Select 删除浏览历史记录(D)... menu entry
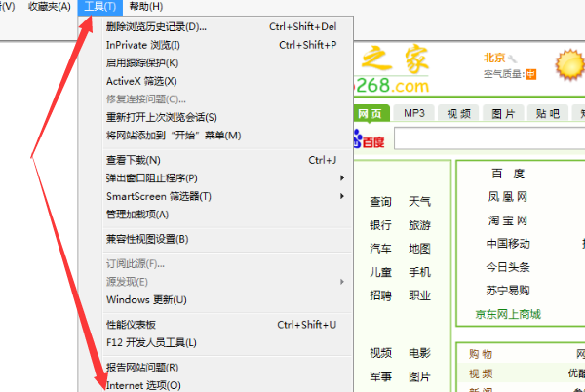585x392 pixels. pyautogui.click(x=228, y=27)
